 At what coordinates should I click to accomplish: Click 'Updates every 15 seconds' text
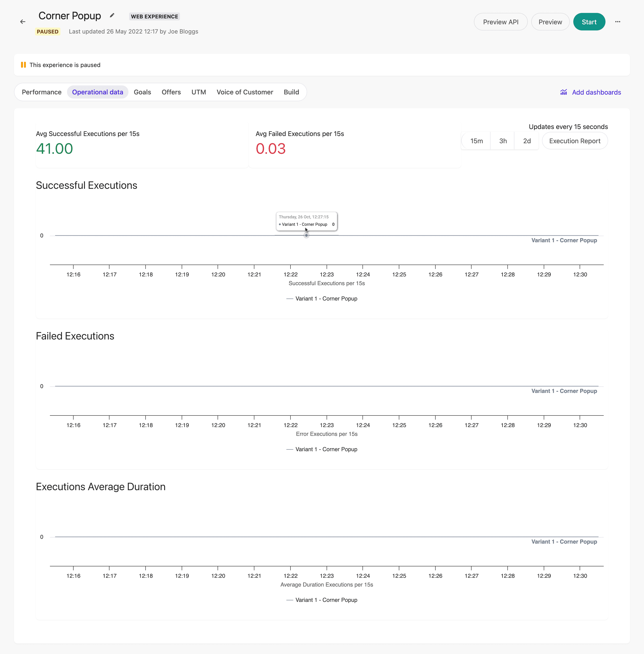click(x=568, y=127)
